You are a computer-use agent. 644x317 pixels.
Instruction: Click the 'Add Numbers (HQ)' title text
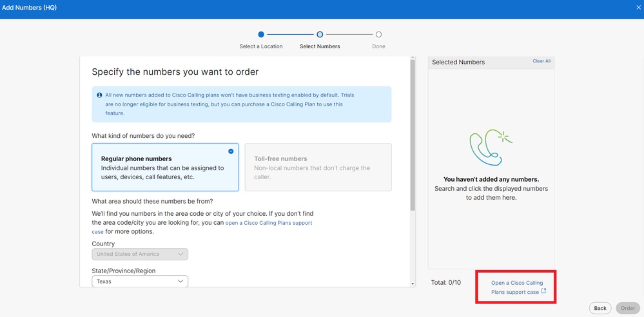pyautogui.click(x=29, y=8)
